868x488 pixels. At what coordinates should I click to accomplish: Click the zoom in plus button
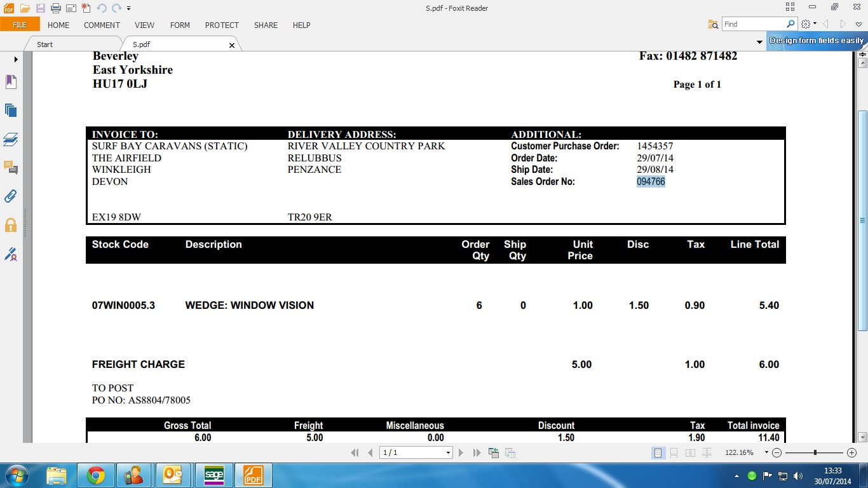tap(852, 453)
